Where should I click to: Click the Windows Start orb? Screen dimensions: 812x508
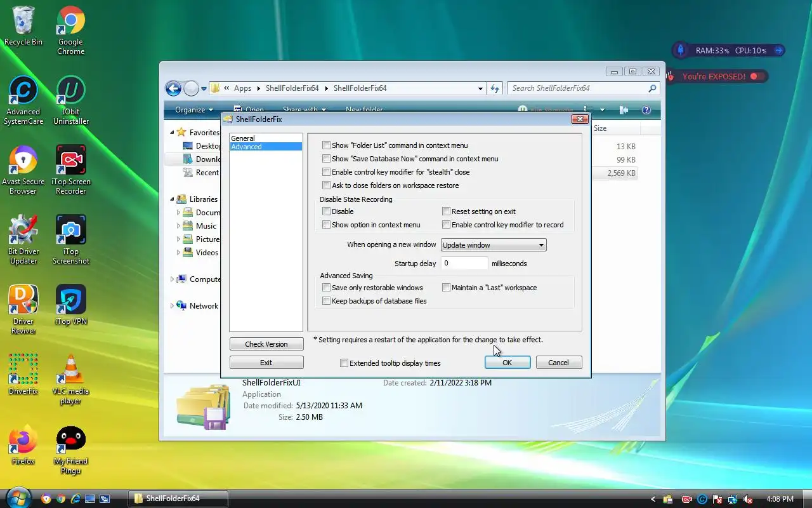[x=17, y=497]
